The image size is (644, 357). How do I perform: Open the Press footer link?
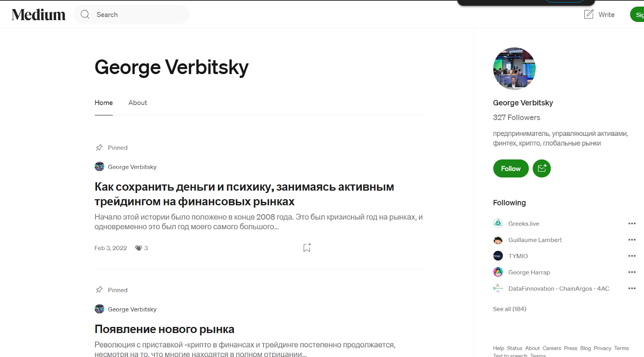tap(570, 348)
